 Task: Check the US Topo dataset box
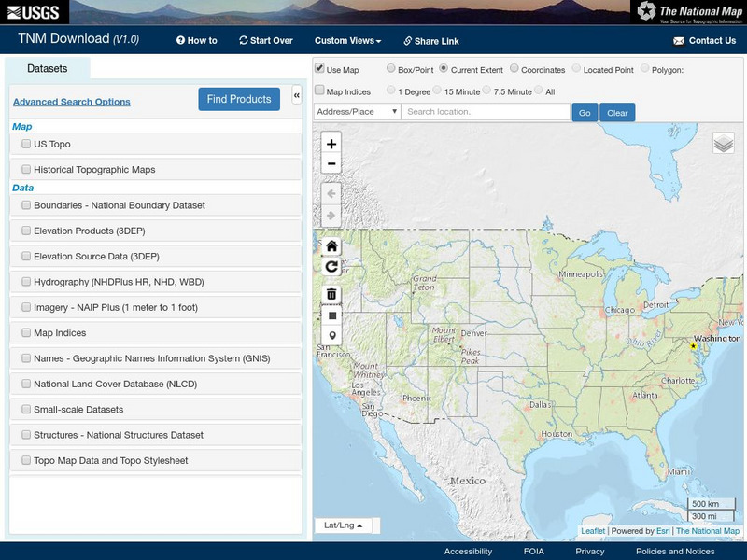click(26, 145)
